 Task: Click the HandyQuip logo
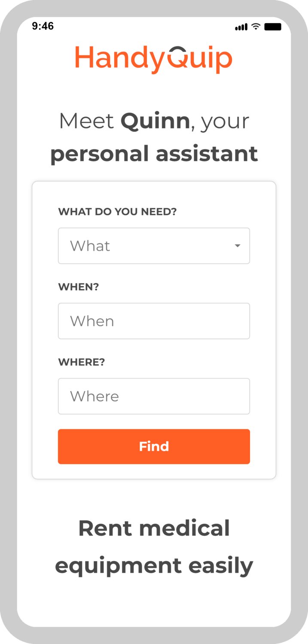(153, 59)
